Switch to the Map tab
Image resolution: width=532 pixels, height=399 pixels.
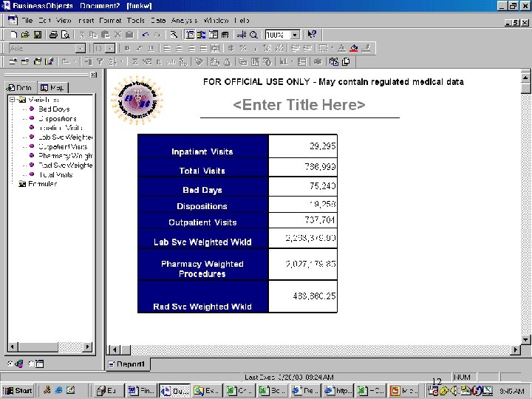point(52,87)
